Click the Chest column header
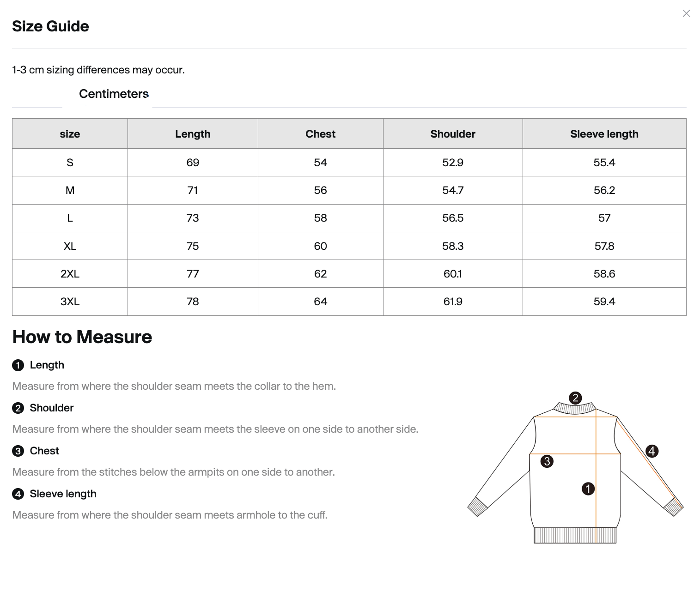 click(x=320, y=133)
